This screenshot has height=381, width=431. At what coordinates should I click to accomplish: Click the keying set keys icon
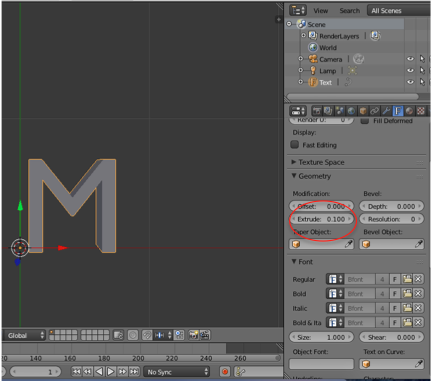click(x=241, y=371)
